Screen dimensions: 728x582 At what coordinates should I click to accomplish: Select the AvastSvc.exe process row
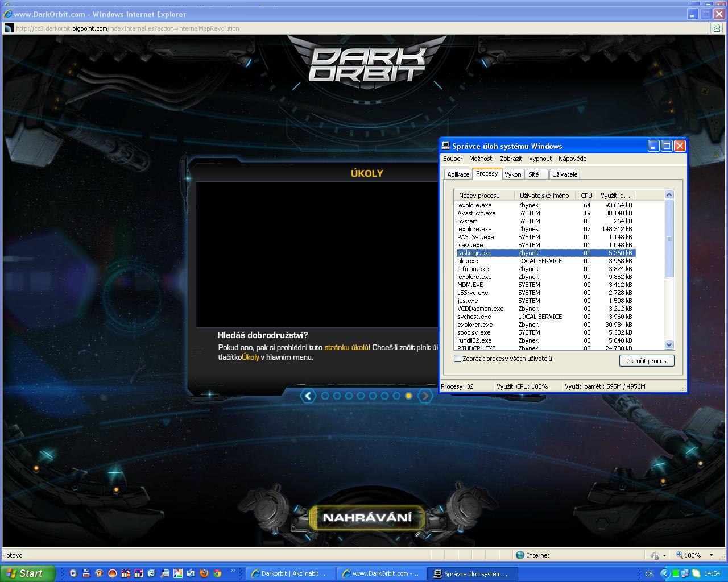pyautogui.click(x=545, y=213)
